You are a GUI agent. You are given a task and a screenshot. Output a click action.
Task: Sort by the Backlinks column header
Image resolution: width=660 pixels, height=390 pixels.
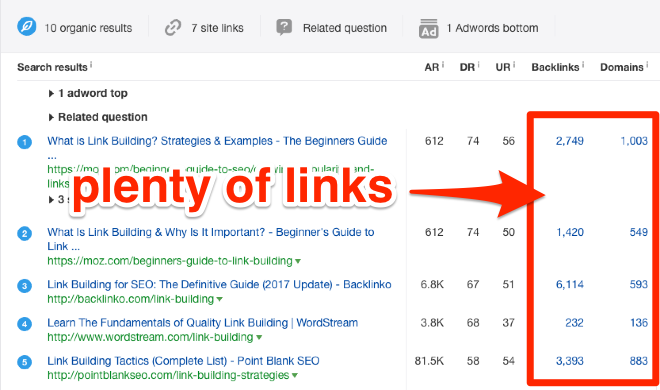pos(555,67)
